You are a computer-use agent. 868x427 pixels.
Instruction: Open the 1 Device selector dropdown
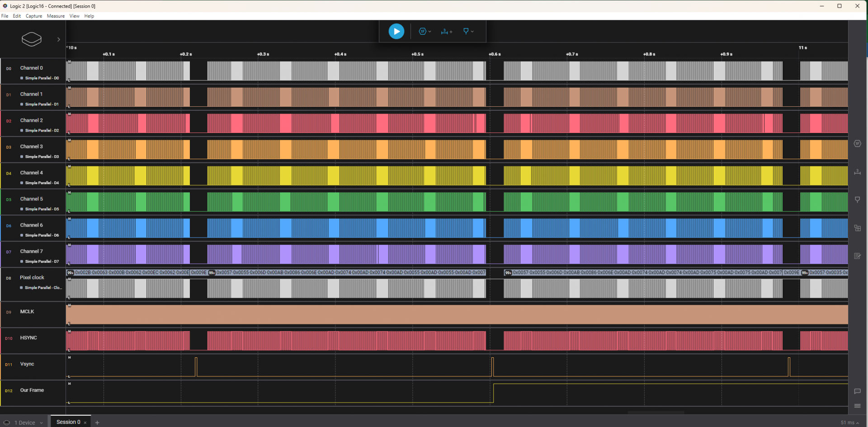pyautogui.click(x=24, y=422)
